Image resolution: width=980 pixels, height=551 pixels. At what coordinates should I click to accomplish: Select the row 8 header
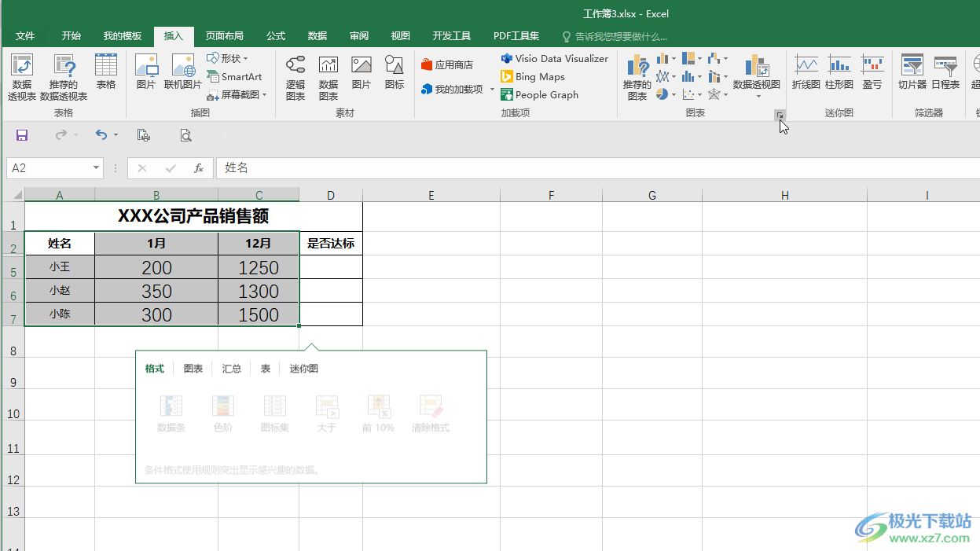[x=12, y=342]
